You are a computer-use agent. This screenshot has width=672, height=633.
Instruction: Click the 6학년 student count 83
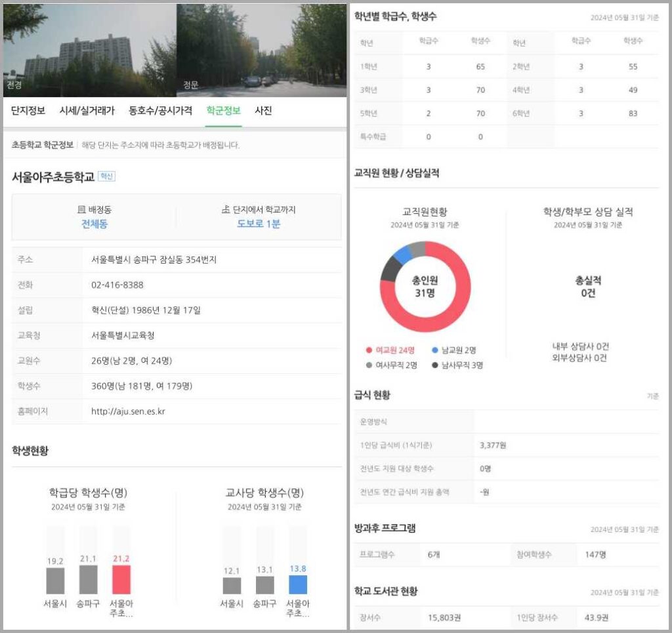pos(633,113)
